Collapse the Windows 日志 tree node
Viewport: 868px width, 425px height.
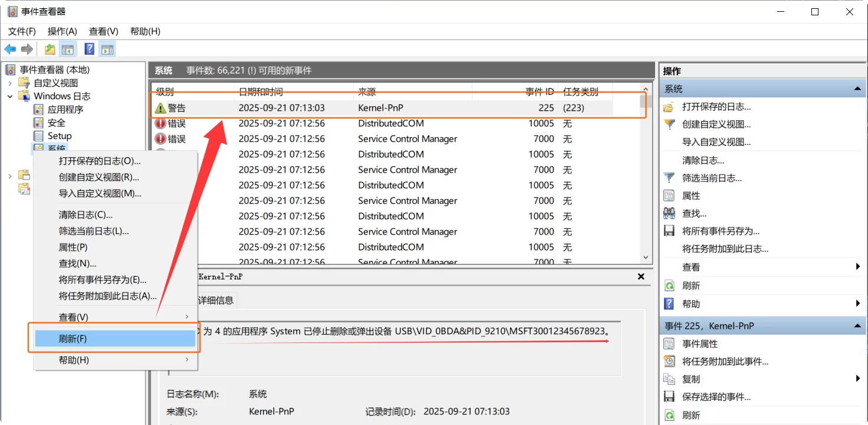[10, 96]
